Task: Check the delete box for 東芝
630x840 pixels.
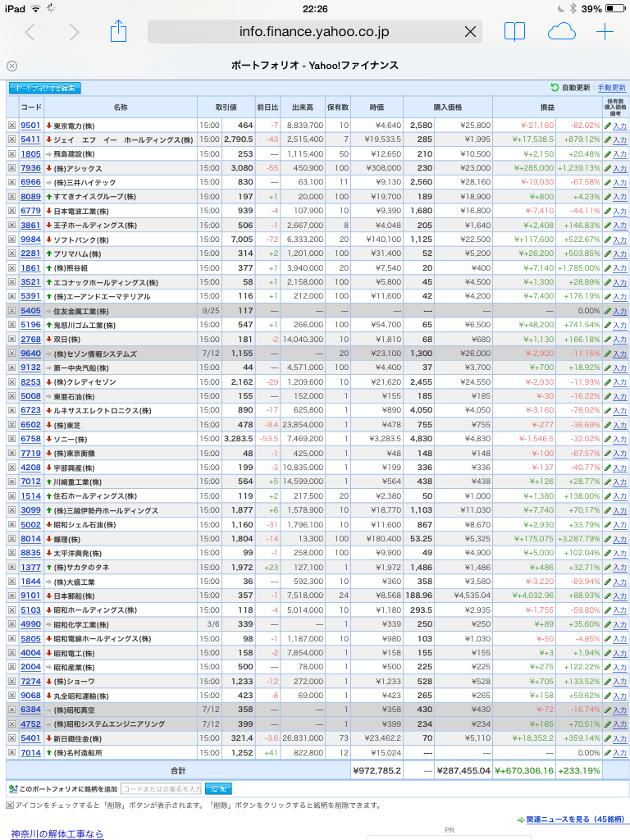Action: click(x=11, y=425)
